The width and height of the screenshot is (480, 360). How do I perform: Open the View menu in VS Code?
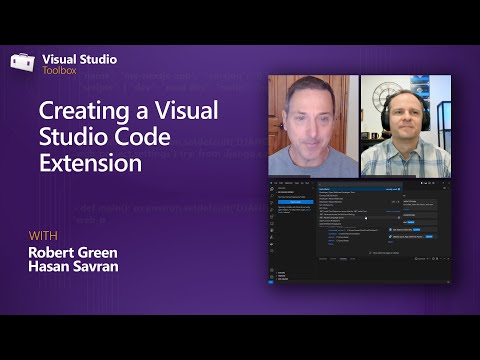click(297, 183)
